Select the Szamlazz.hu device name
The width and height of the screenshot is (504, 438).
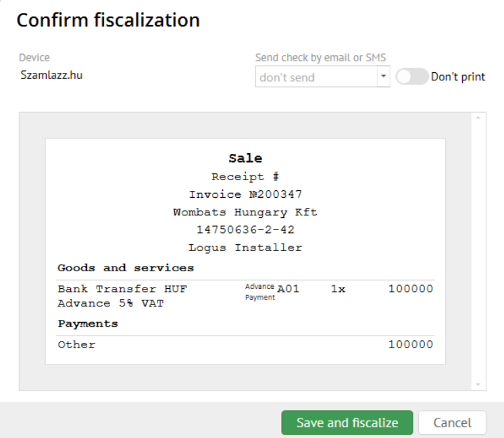coord(51,75)
